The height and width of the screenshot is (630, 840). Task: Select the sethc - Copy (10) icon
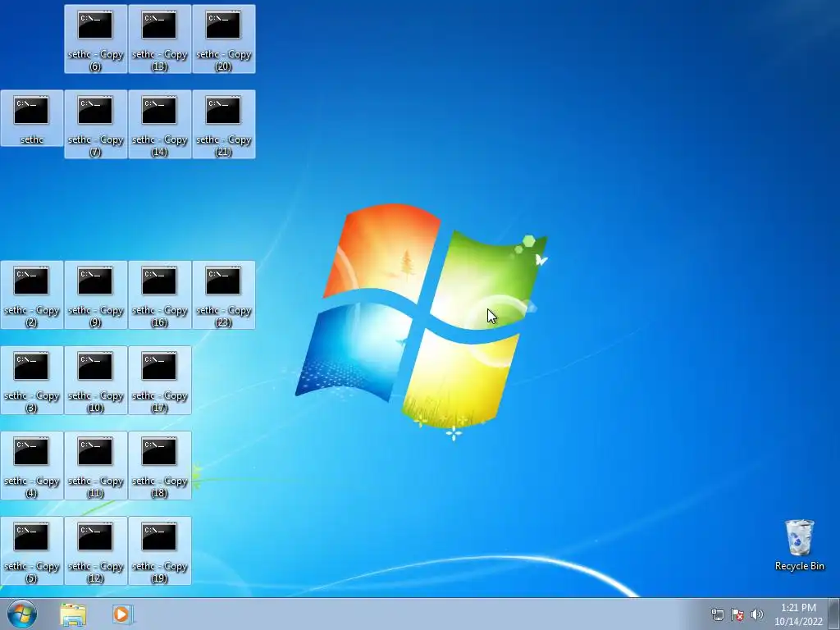[x=95, y=381]
